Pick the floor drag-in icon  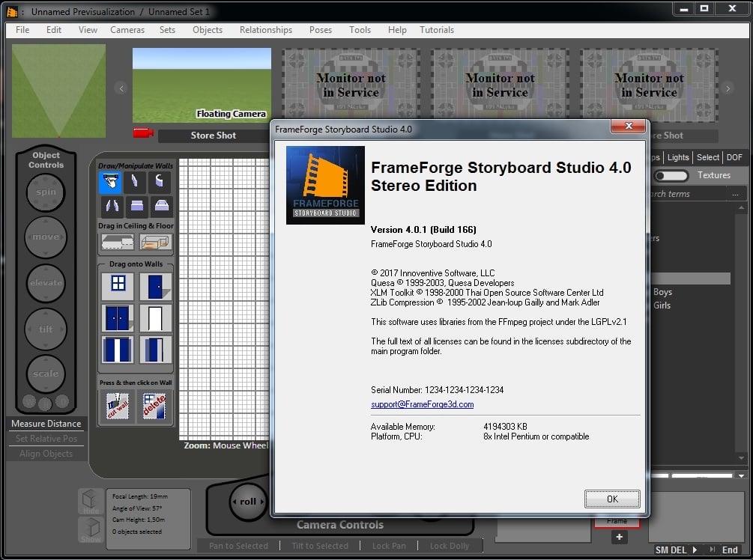155,243
